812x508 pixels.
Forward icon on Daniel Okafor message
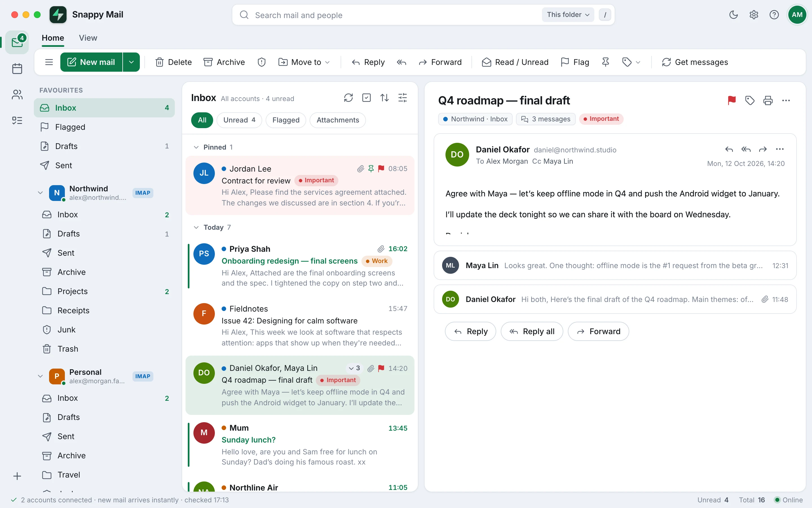[763, 149]
